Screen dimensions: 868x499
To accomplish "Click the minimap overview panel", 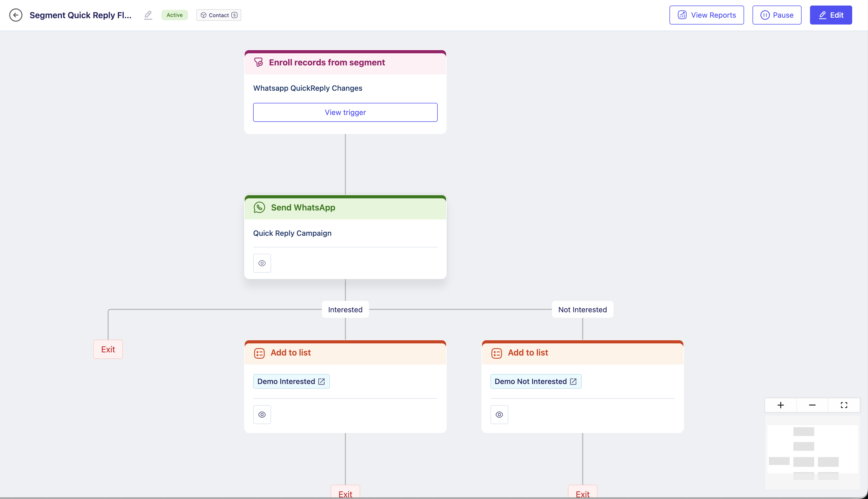I will 812,452.
